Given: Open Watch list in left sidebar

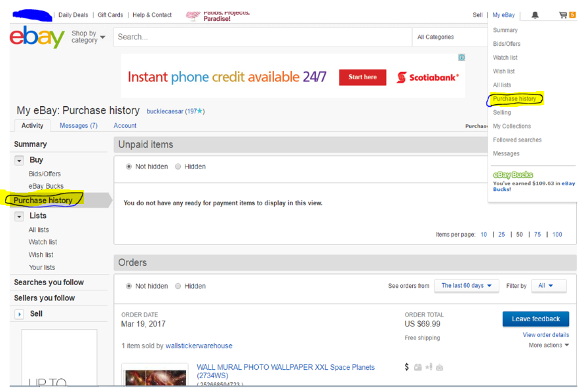Looking at the screenshot, I should (43, 242).
